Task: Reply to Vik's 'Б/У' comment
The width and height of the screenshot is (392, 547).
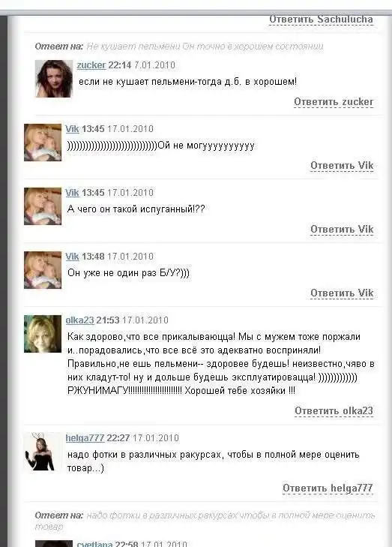Action: (342, 293)
